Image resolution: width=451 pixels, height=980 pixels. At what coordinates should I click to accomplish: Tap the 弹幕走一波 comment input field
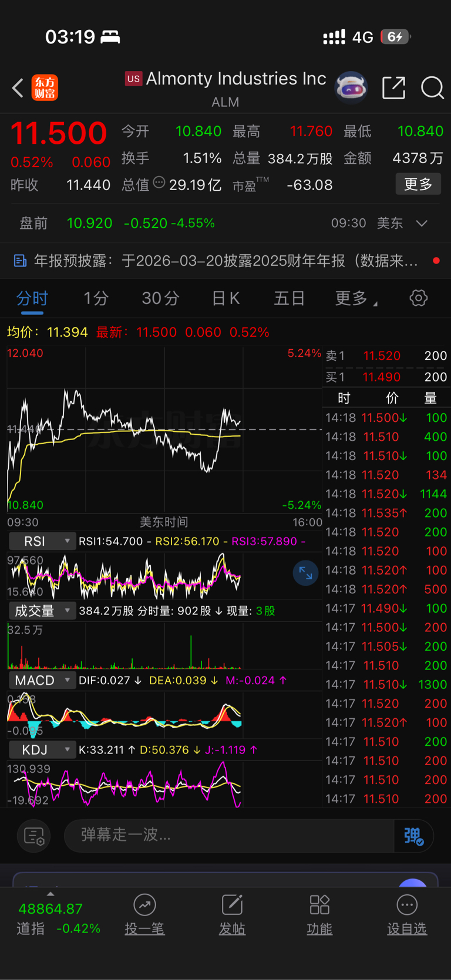pos(229,836)
